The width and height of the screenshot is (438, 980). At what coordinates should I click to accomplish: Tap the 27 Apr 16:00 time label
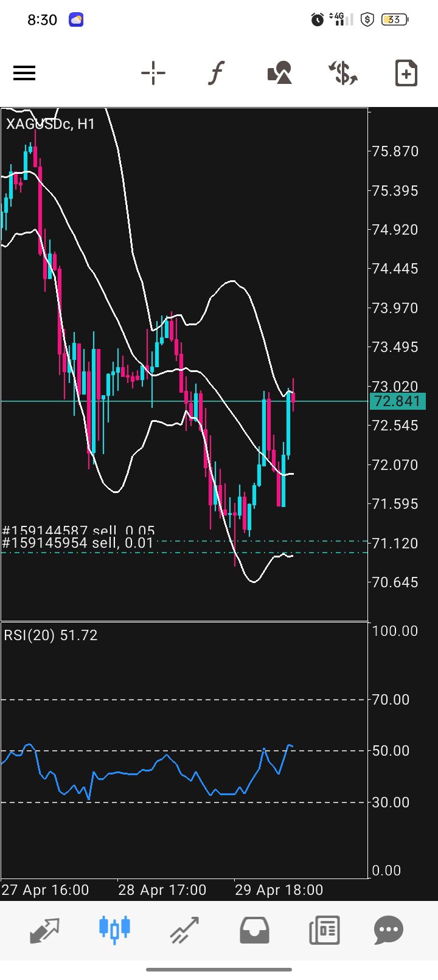point(46,890)
